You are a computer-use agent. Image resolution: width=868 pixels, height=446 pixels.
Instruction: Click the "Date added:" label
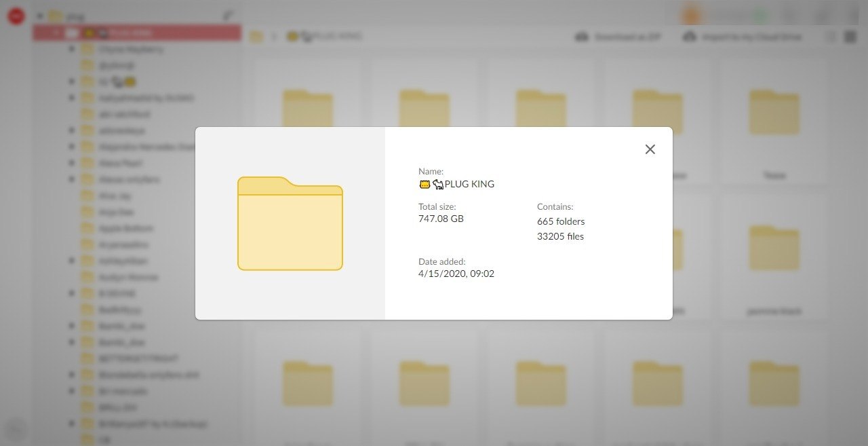(442, 261)
